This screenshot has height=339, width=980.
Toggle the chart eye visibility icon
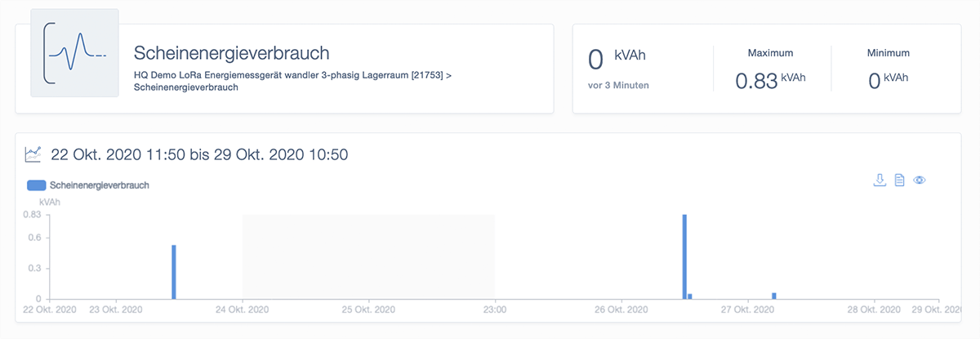point(920,180)
